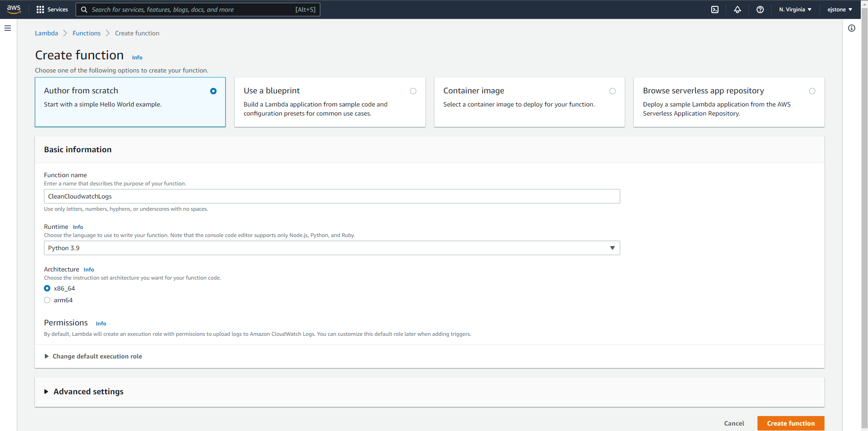Open the info panel icon at right
The width and height of the screenshot is (868, 431).
point(852,28)
